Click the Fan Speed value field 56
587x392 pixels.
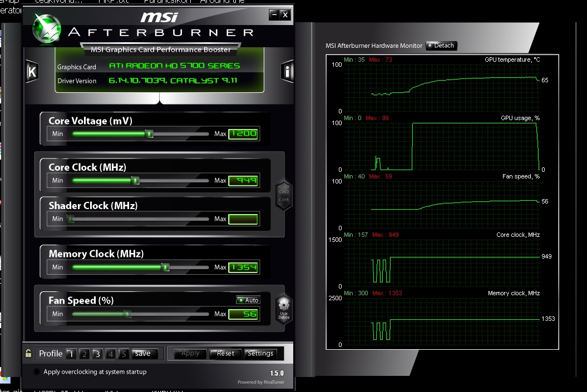pyautogui.click(x=243, y=314)
